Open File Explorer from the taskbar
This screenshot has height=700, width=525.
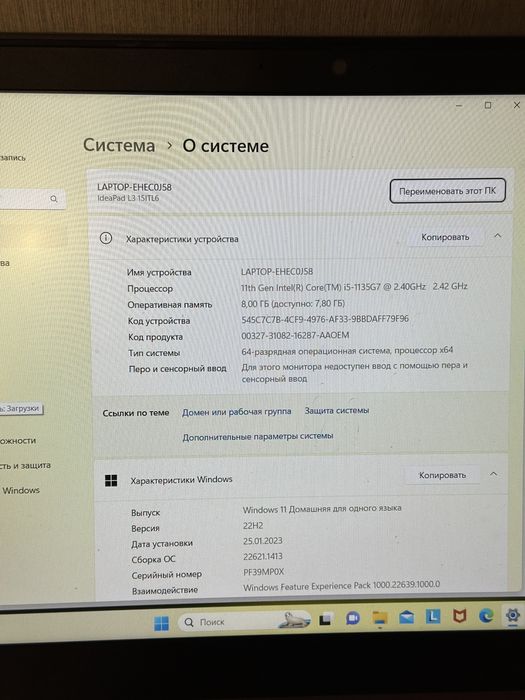[x=380, y=618]
